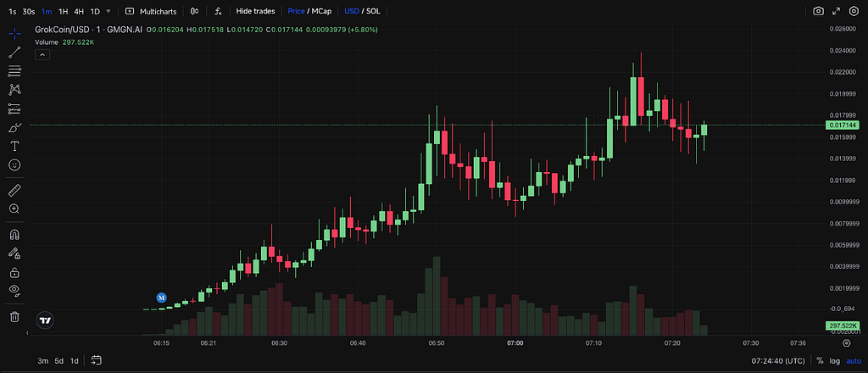Activate the zoom in tool
Image resolution: width=868 pixels, height=373 pixels.
(14, 209)
